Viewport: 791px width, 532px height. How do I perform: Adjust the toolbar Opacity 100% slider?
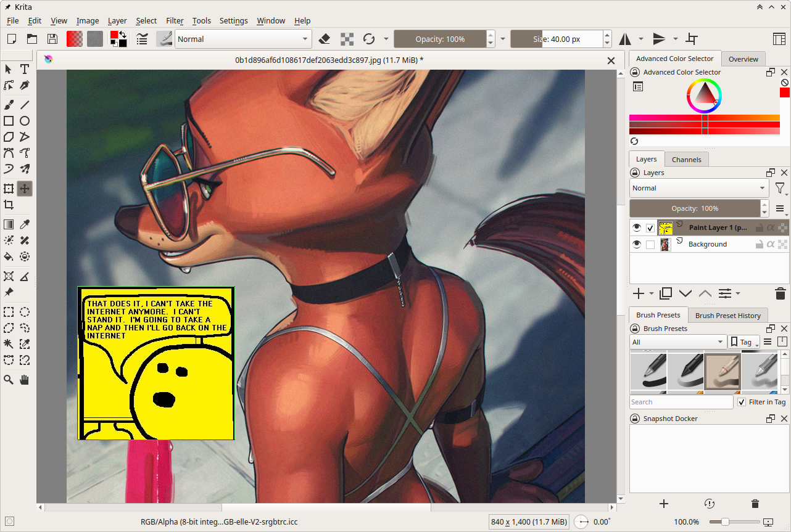[440, 39]
